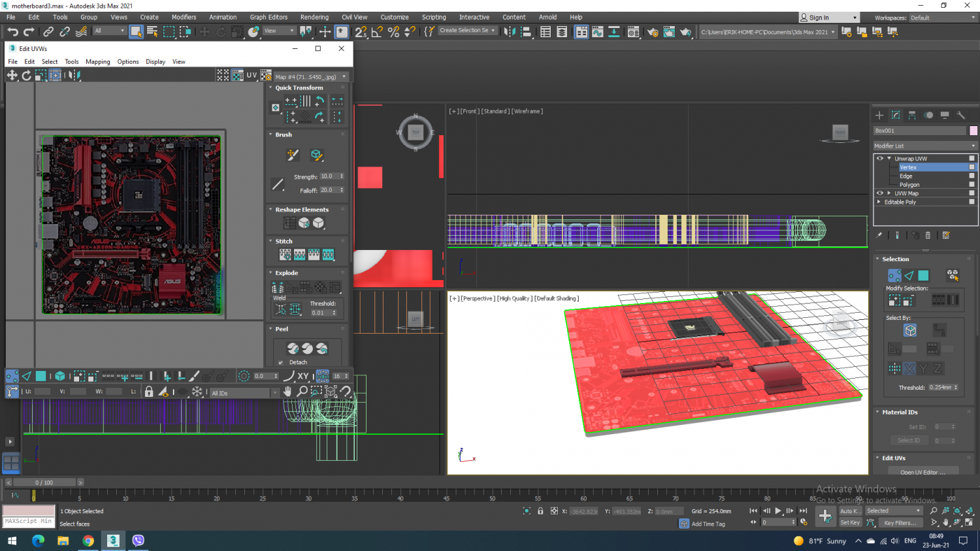Click the Pin Stack icon under modifier stack
This screenshot has height=551, width=980.
coord(879,235)
